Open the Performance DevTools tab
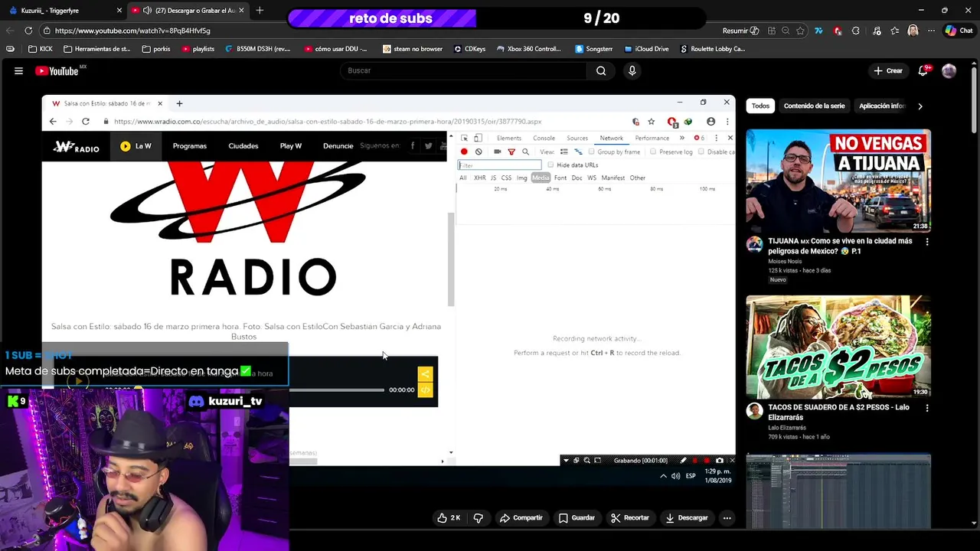 652,138
